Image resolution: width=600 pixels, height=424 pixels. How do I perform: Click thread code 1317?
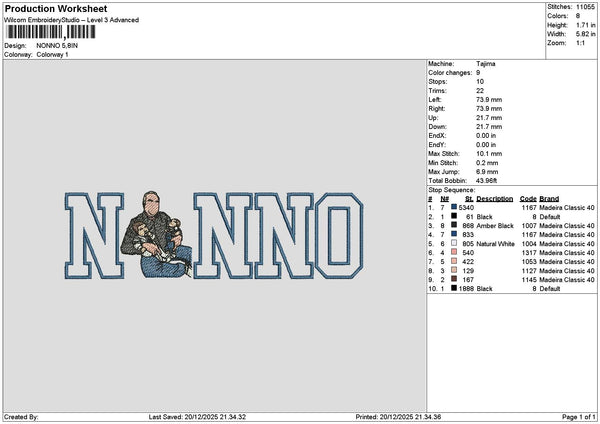tap(529, 253)
